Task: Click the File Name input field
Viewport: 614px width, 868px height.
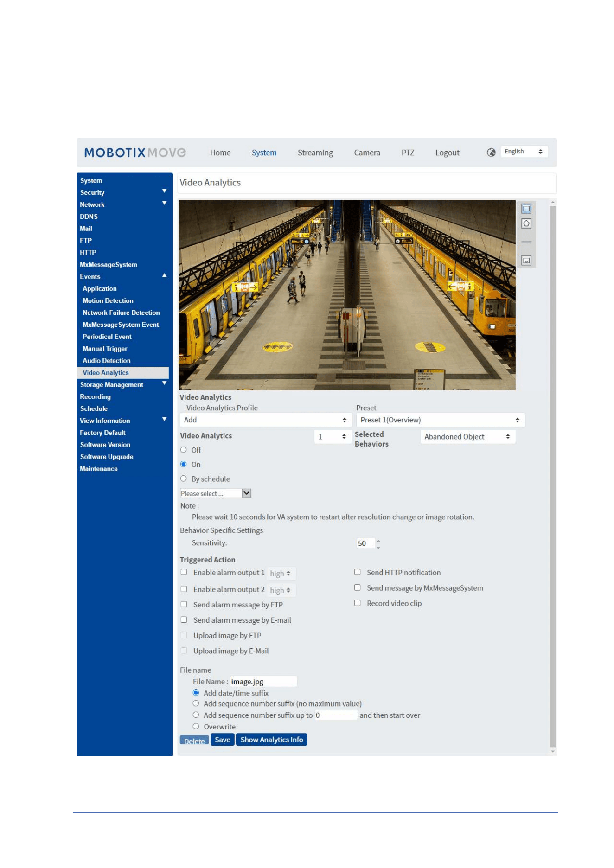Action: pyautogui.click(x=263, y=681)
